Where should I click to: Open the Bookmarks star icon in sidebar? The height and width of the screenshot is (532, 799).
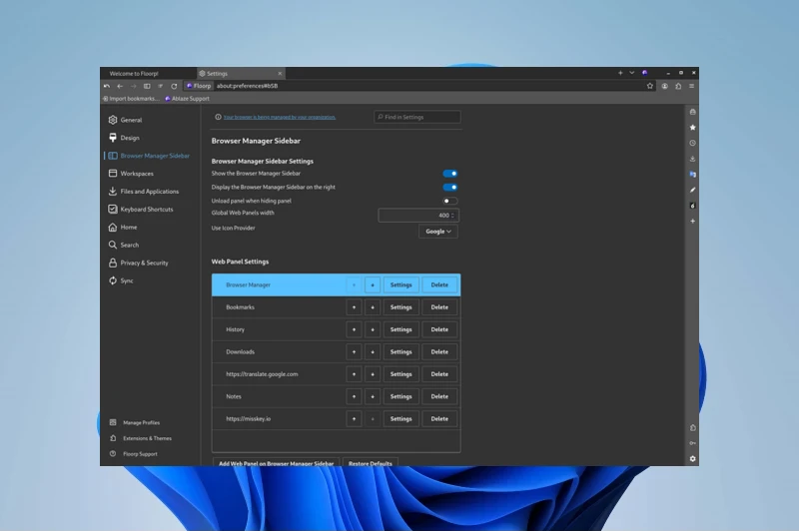tap(692, 128)
